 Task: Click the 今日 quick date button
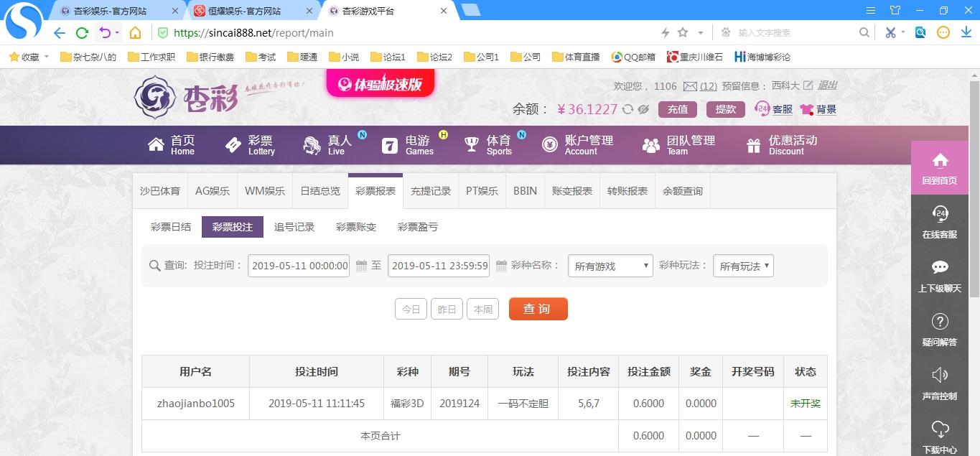tap(411, 310)
